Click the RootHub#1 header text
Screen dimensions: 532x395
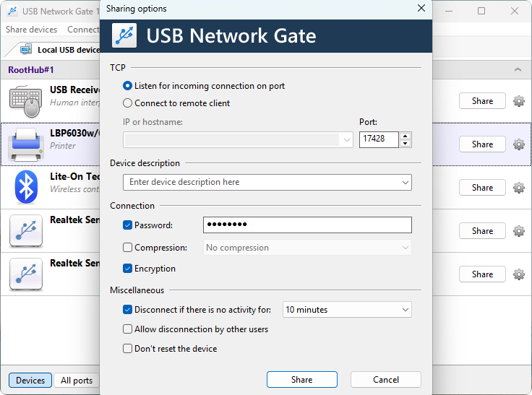(31, 70)
